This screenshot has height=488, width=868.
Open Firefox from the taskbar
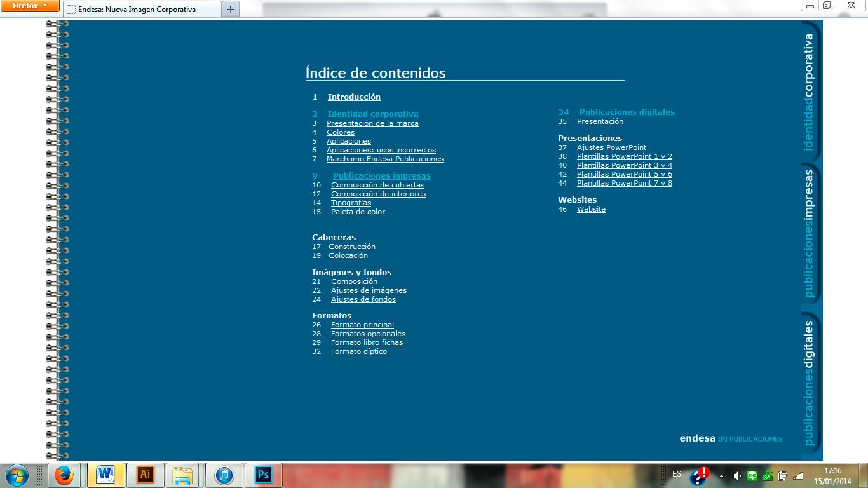(x=64, y=475)
